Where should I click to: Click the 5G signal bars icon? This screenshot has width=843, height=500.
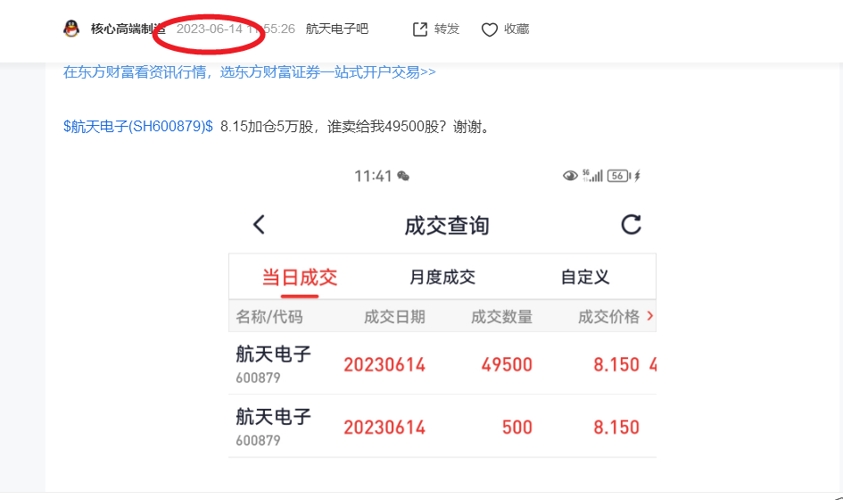pos(592,175)
